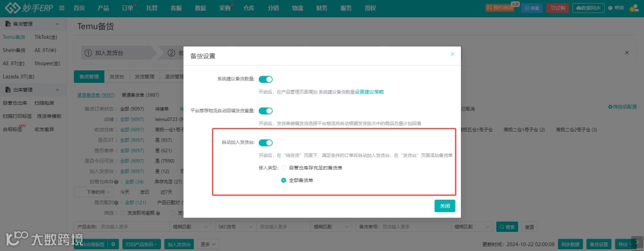Click the gear icon beside 打印合规标签

[113, 244]
